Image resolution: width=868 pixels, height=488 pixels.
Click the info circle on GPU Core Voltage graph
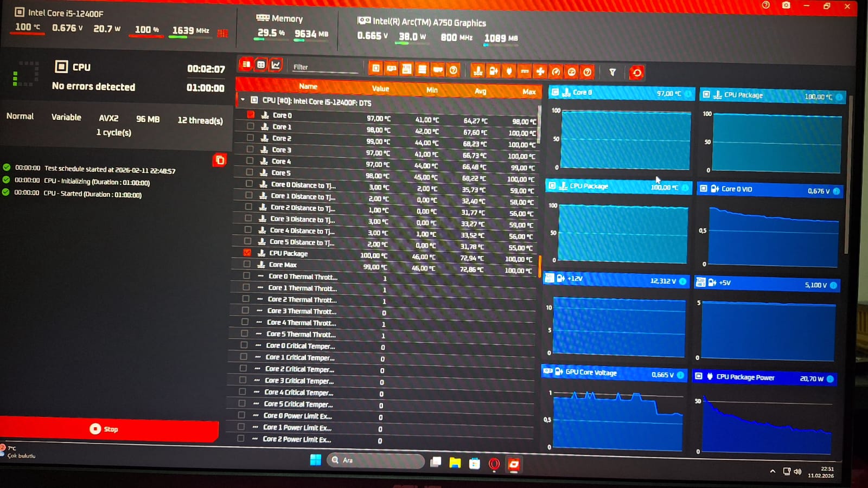(681, 375)
